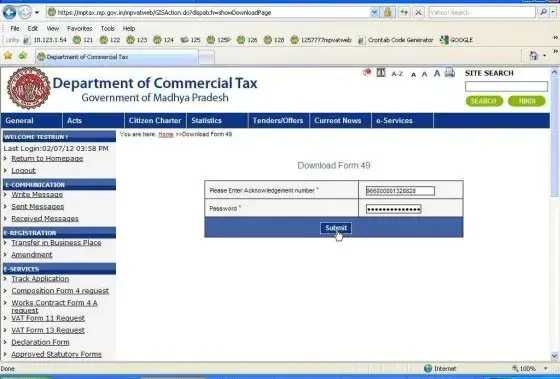The height and width of the screenshot is (379, 560).
Task: Select the smallest font size A
Action: [x=413, y=75]
